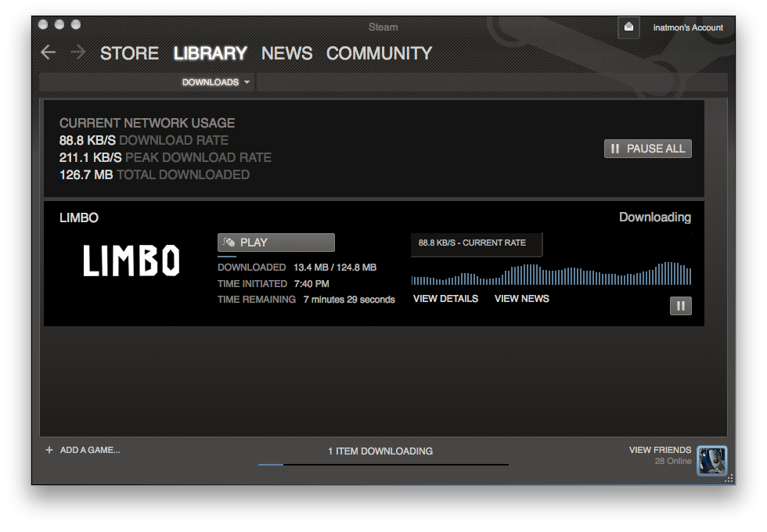The height and width of the screenshot is (532, 767).
Task: Click the window resize grip in the corner
Action: [x=729, y=479]
